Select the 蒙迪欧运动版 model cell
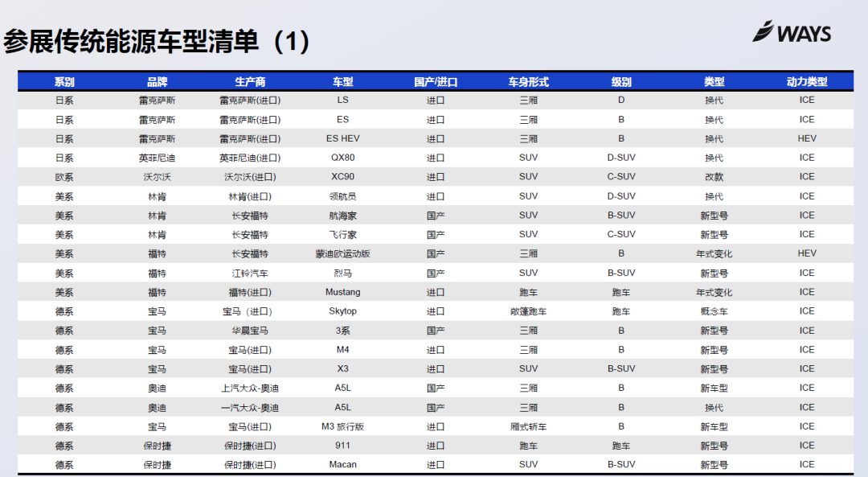The width and height of the screenshot is (868, 477). (342, 253)
